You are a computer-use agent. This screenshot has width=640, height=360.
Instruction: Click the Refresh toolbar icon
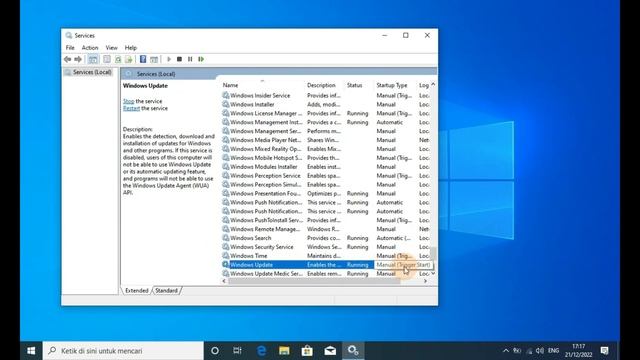click(x=118, y=59)
